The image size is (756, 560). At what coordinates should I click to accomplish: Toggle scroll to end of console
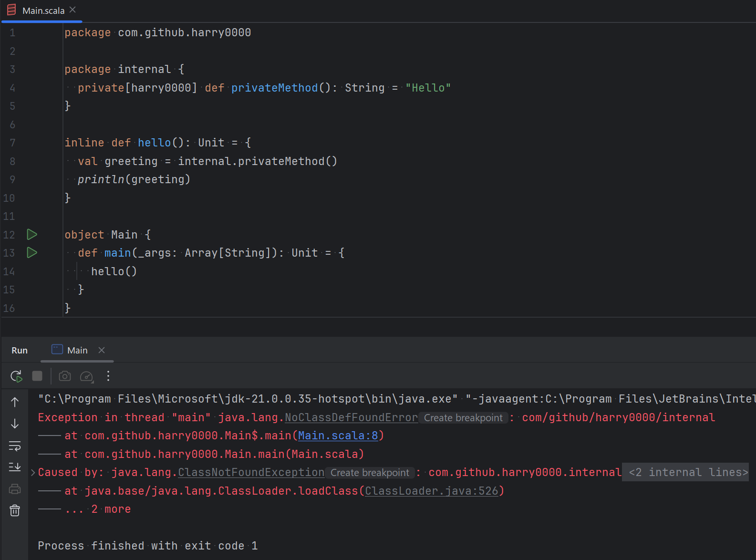pos(15,467)
